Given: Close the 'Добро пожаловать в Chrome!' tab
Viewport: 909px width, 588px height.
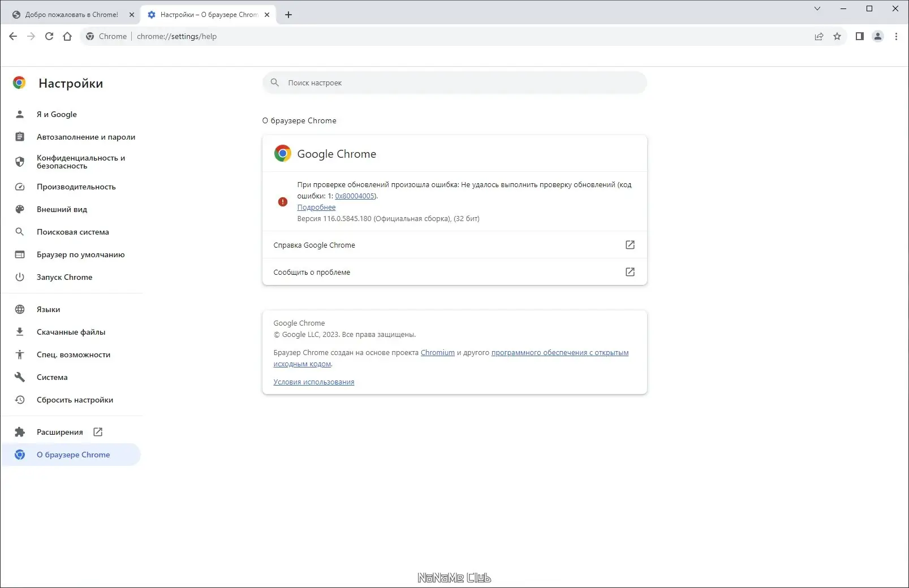Looking at the screenshot, I should [x=132, y=15].
